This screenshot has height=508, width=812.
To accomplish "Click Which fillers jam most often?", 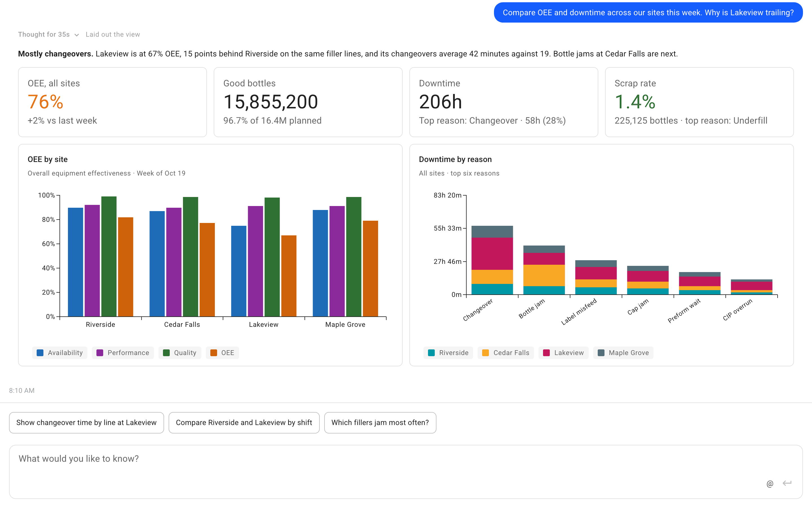I will (x=380, y=423).
